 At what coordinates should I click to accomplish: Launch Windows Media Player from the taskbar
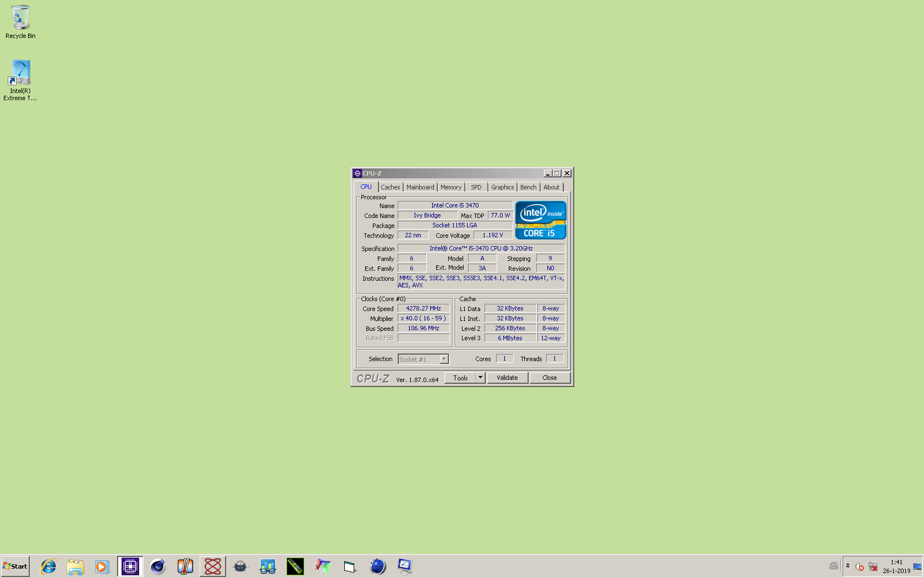click(102, 566)
